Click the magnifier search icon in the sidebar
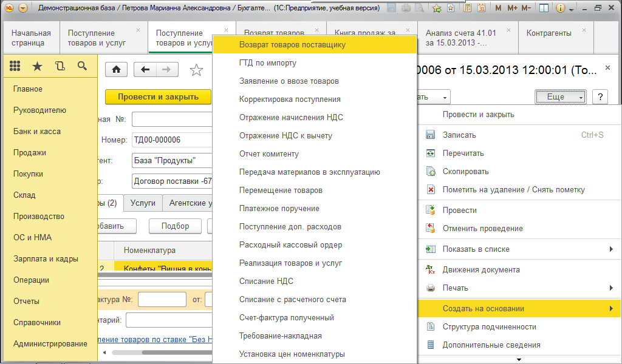This screenshot has height=364, width=622. click(82, 66)
